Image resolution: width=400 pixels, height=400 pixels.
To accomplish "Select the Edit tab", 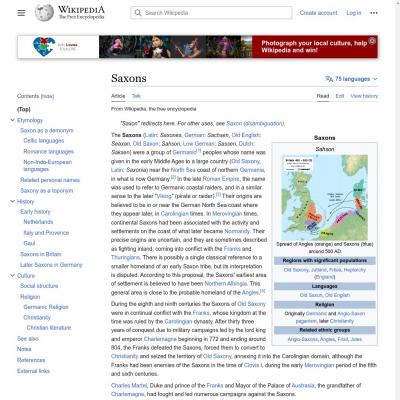I will [x=340, y=96].
